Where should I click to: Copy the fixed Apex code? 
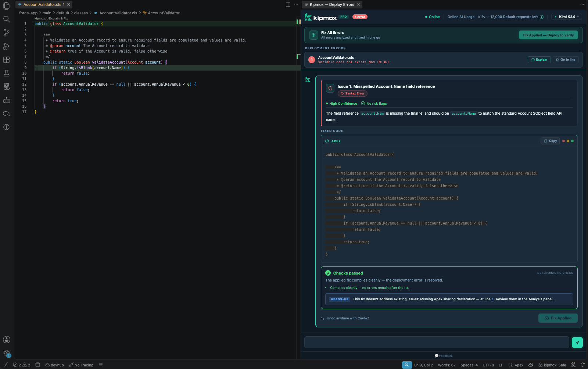coord(550,141)
